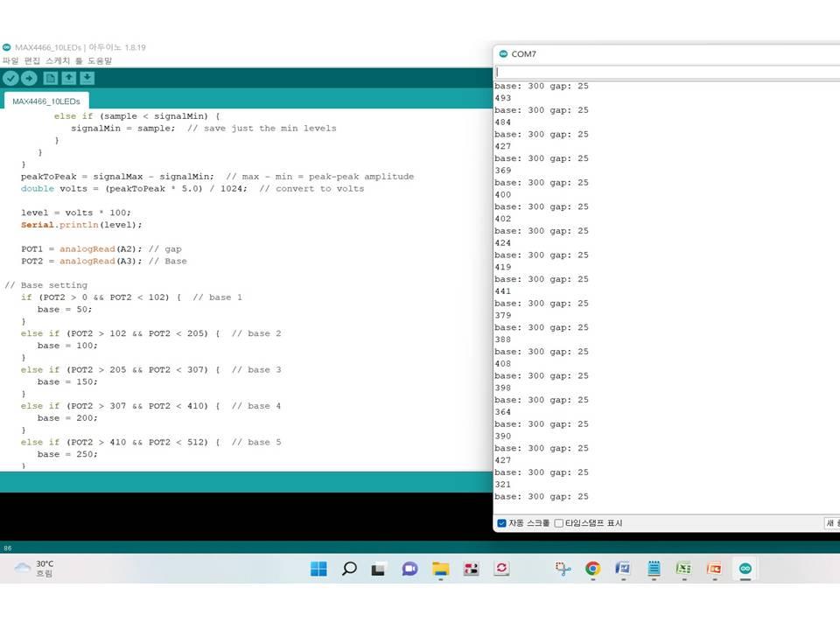The height and width of the screenshot is (630, 840).
Task: Click the Arduino logo in the COM7 title bar
Action: tap(503, 53)
